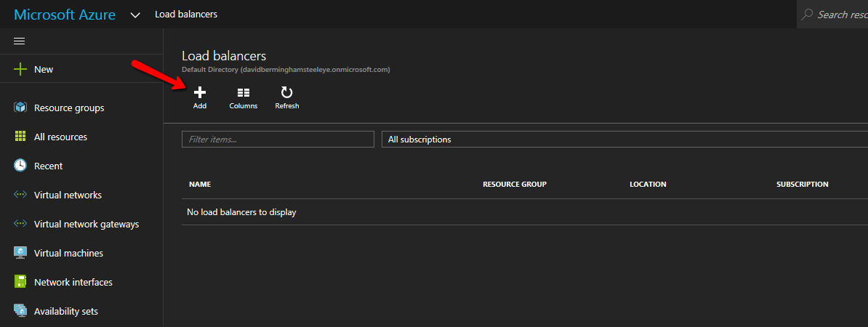The height and width of the screenshot is (327, 868).
Task: Click the Add load balancer plus icon
Action: pos(200,92)
